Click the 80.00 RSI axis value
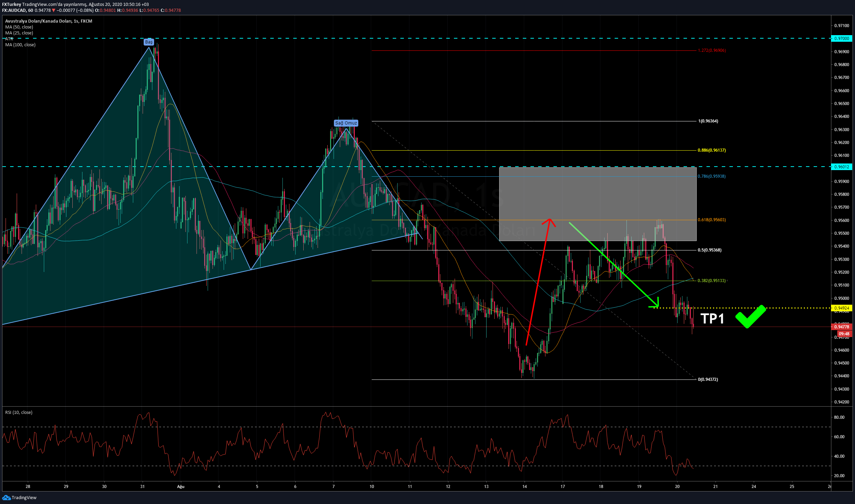855x504 pixels. [x=839, y=417]
